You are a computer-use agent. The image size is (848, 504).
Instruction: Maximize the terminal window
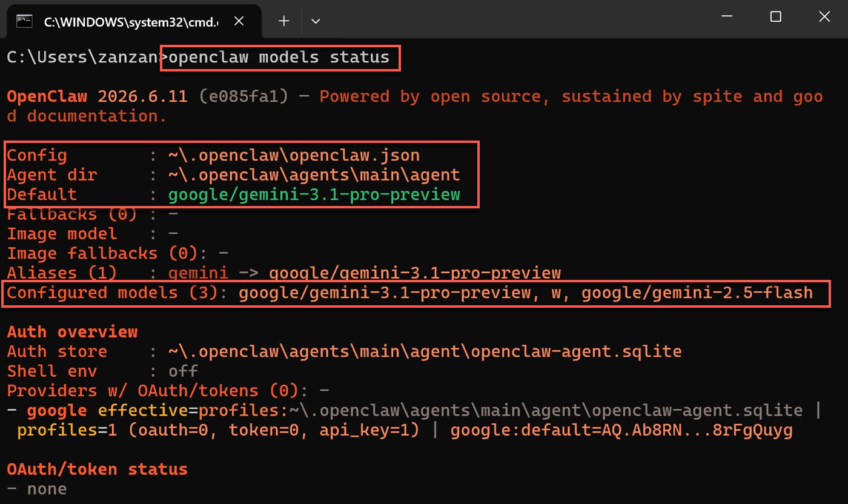(775, 18)
